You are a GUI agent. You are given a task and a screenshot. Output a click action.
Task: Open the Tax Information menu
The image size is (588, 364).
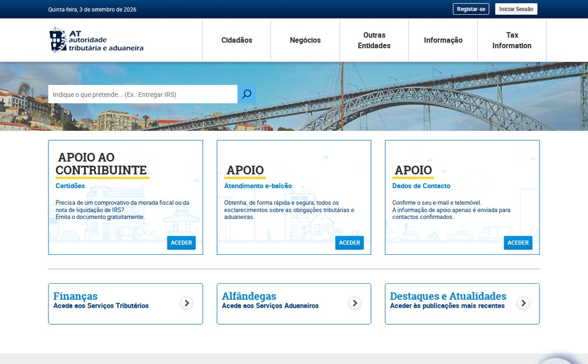(512, 40)
